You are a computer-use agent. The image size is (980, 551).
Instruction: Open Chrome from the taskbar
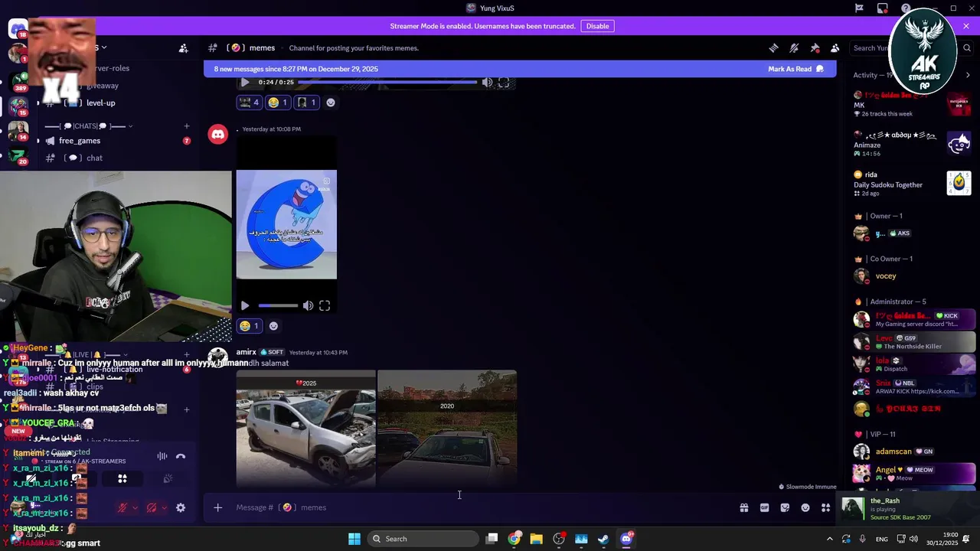[514, 539]
